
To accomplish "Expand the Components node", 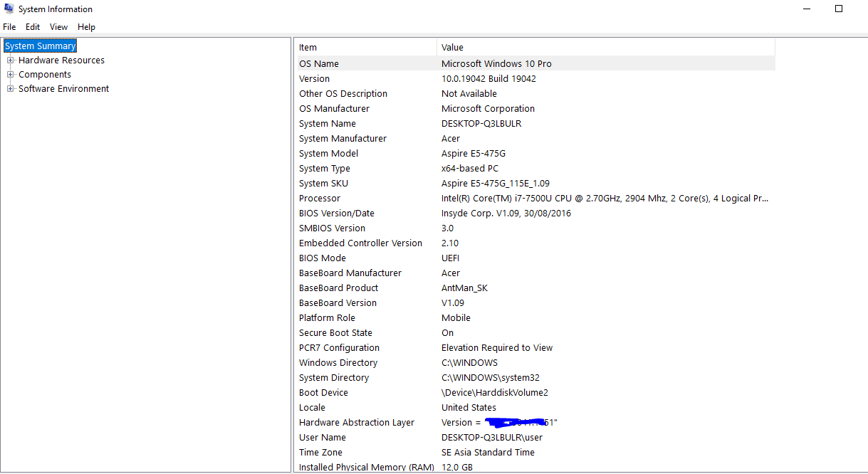I will (x=10, y=75).
